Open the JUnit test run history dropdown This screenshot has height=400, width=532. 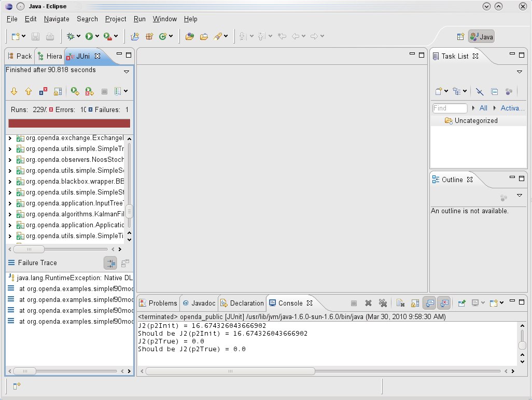[126, 91]
